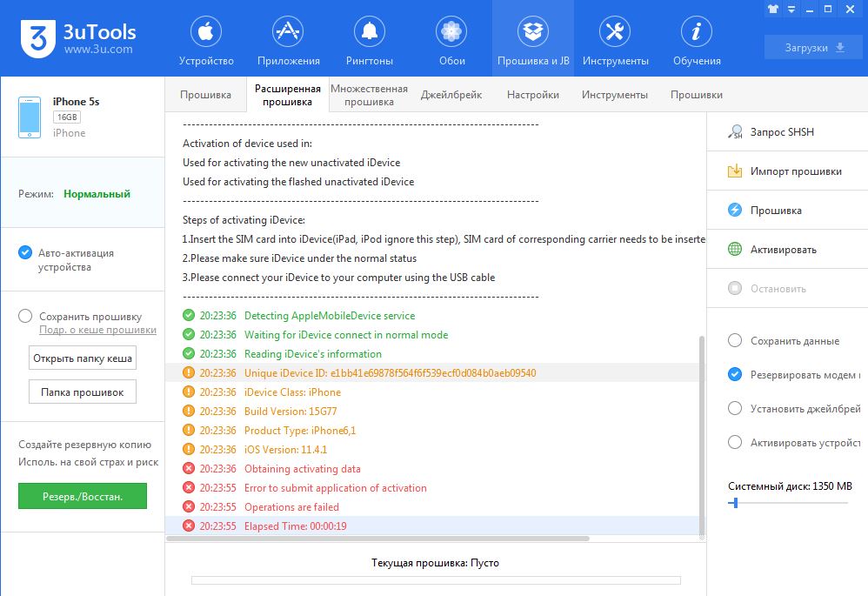Image resolution: width=868 pixels, height=596 pixels.
Task: Click the Папка прошивок button
Action: click(83, 392)
